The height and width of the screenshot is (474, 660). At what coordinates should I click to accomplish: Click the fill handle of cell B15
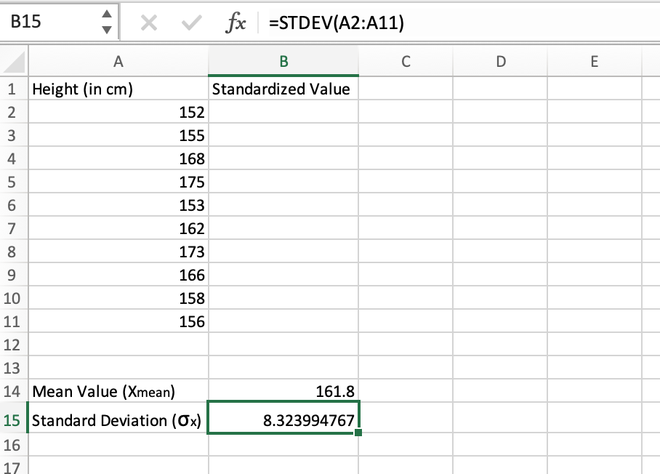click(358, 432)
